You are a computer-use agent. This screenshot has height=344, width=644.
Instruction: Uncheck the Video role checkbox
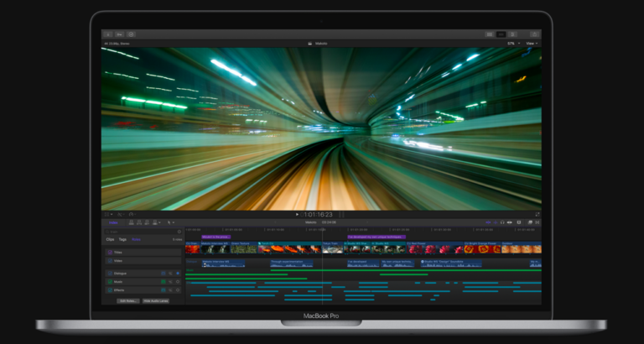[110, 261]
